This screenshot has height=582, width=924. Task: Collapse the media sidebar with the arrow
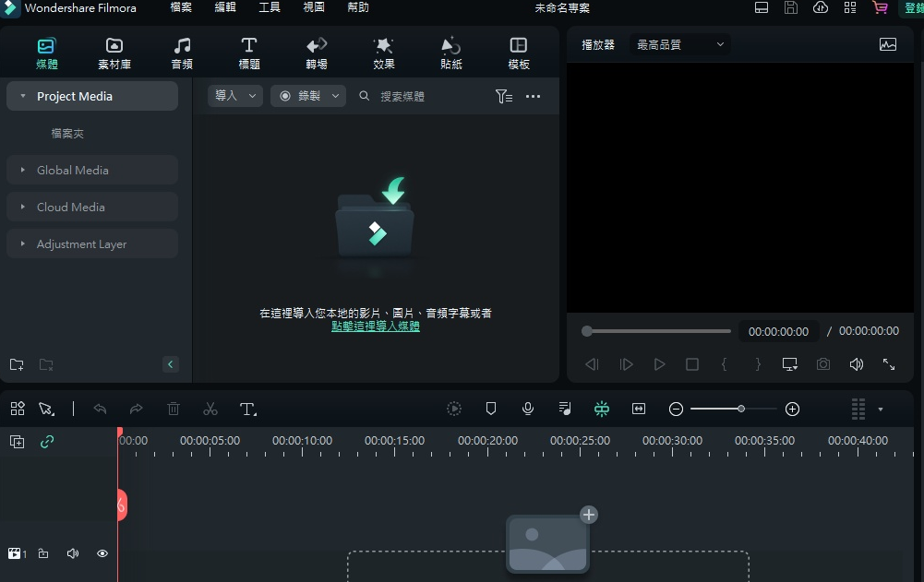pos(170,364)
